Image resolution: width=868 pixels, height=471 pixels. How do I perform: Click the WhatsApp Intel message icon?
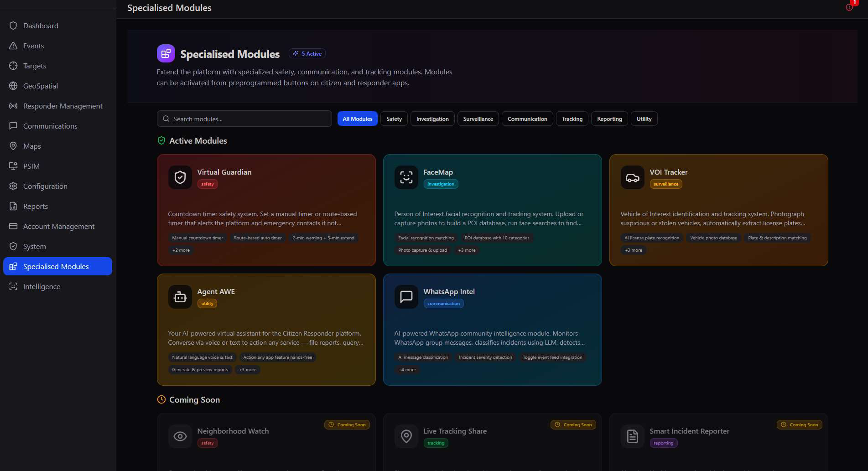tap(406, 296)
